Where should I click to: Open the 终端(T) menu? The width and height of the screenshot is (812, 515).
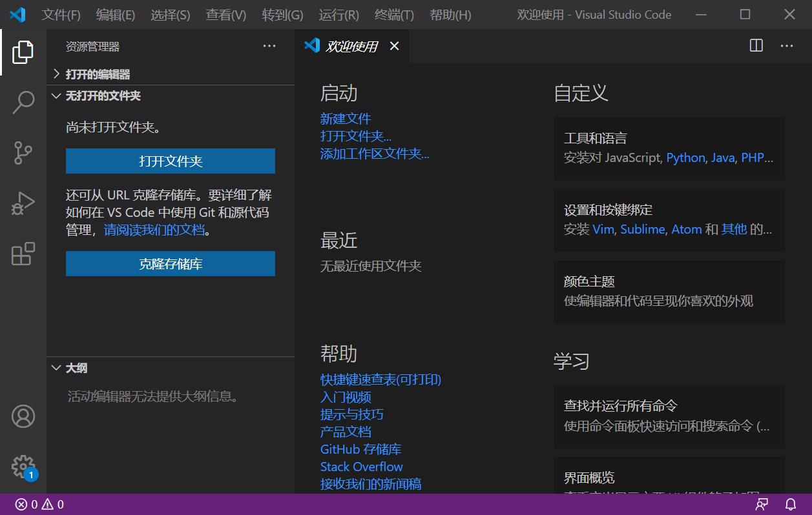pos(394,15)
